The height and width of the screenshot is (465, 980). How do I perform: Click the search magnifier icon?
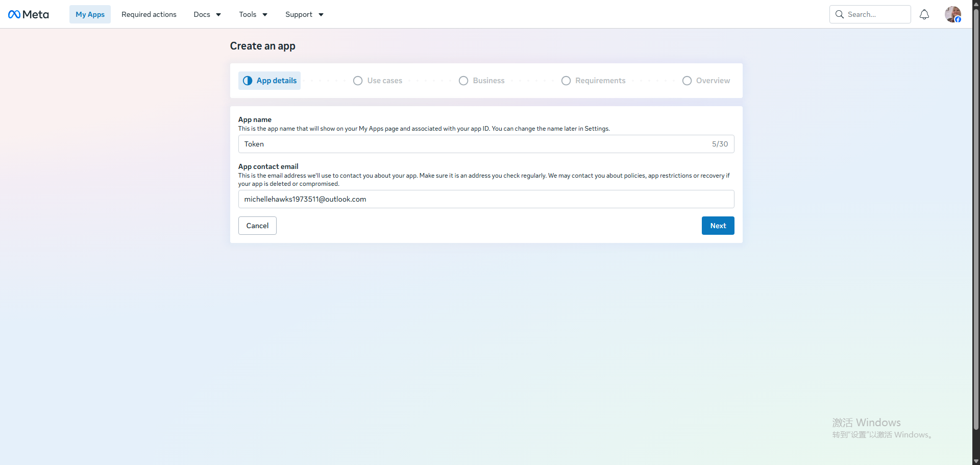pos(839,14)
